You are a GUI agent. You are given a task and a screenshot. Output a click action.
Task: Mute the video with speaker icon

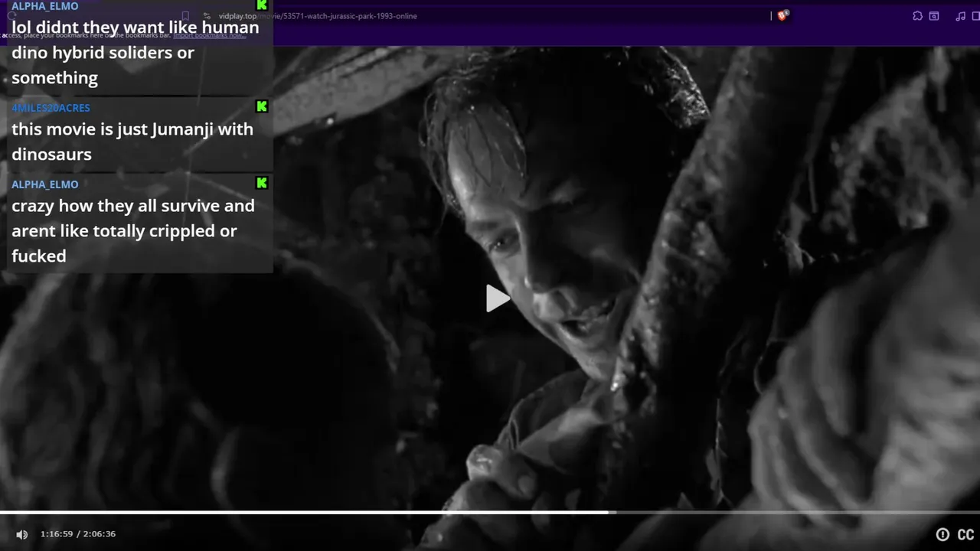(x=22, y=534)
